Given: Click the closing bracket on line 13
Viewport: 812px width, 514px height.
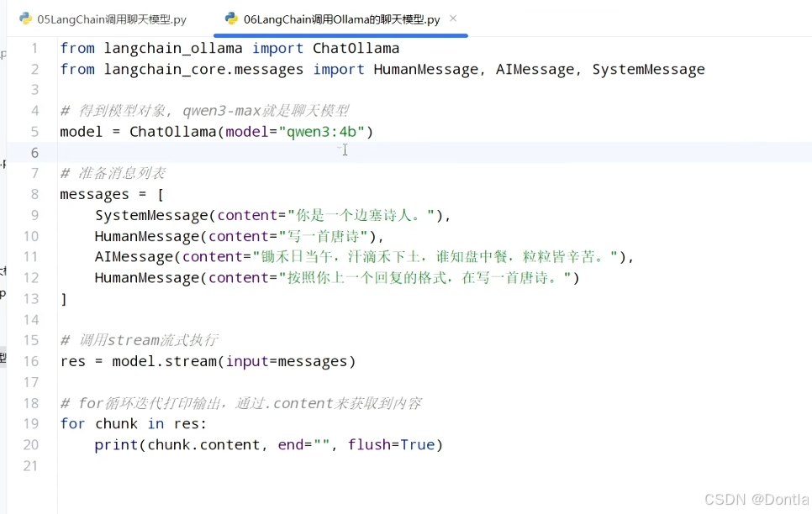Looking at the screenshot, I should [64, 299].
